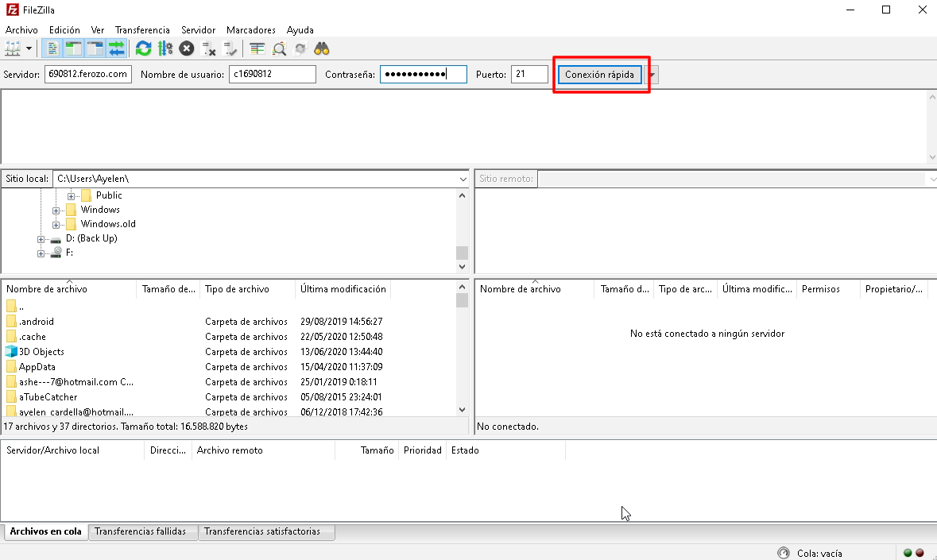Toggle synchronized browsing

(x=300, y=48)
